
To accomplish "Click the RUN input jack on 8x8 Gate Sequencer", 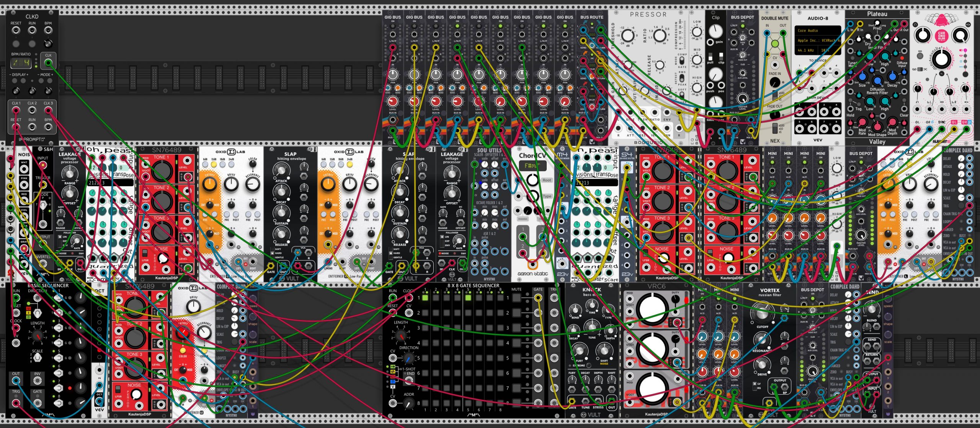I will pyautogui.click(x=393, y=298).
